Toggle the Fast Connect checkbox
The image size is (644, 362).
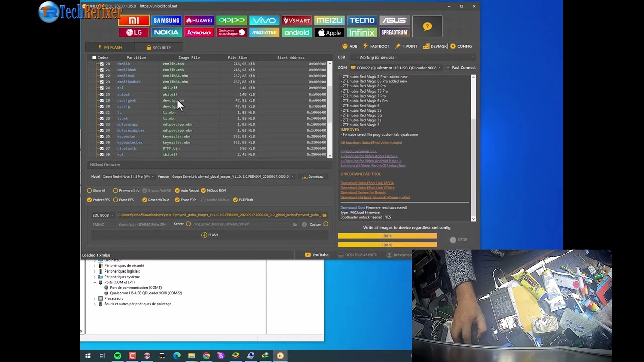click(448, 68)
